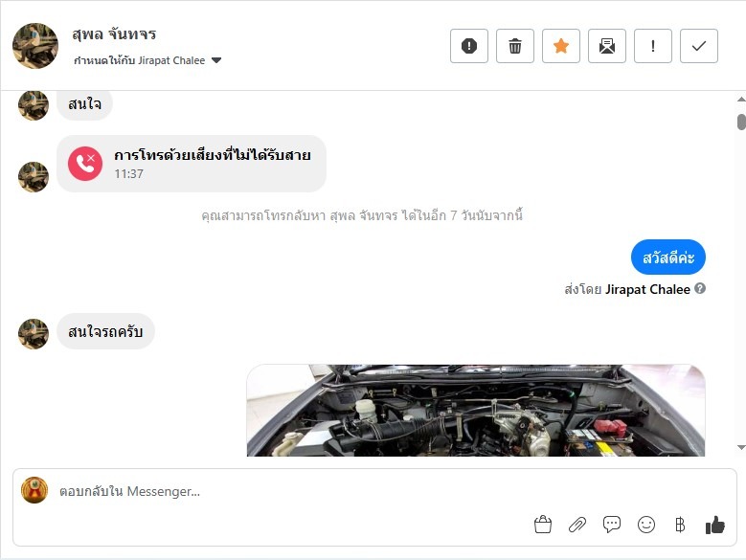Image resolution: width=746 pixels, height=560 pixels.
Task: Click the สนใจรถครับ message bubble
Action: pyautogui.click(x=105, y=331)
